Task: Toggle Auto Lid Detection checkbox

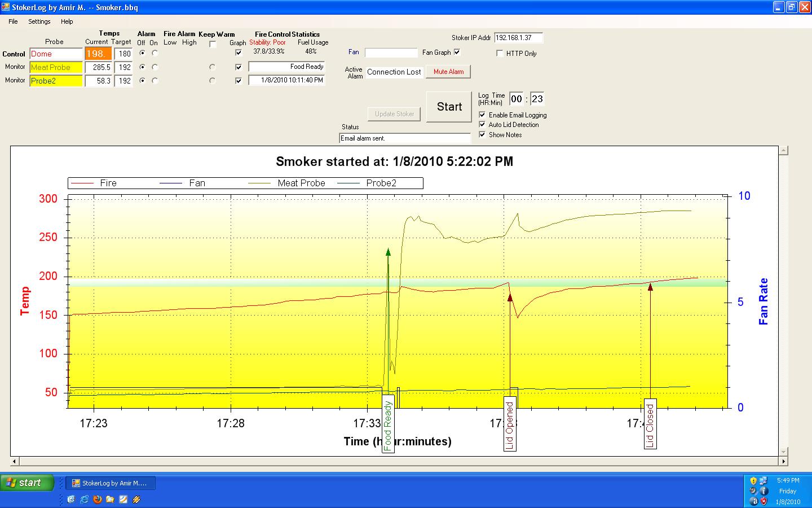Action: point(482,124)
